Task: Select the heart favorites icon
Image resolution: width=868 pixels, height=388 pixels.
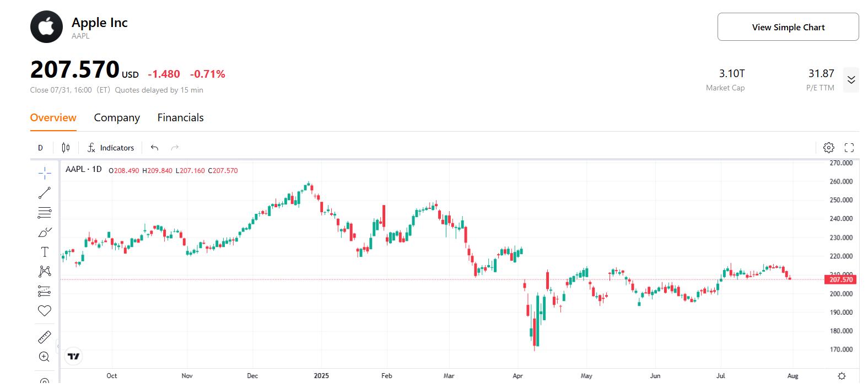Action: click(x=45, y=311)
